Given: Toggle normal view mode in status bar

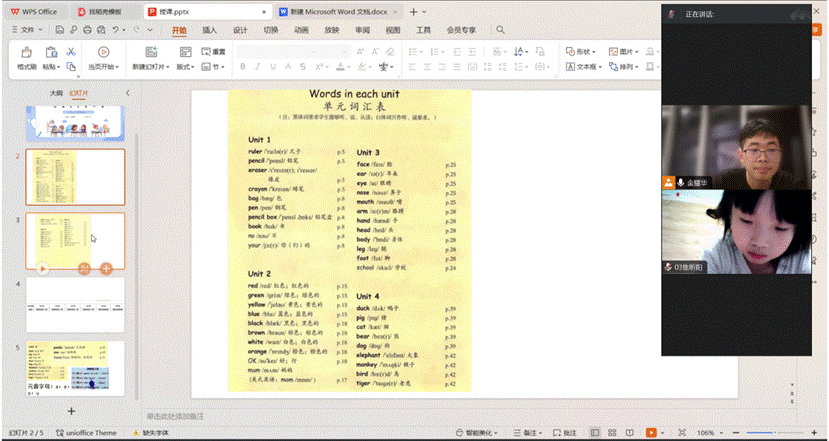Looking at the screenshot, I should 594,433.
